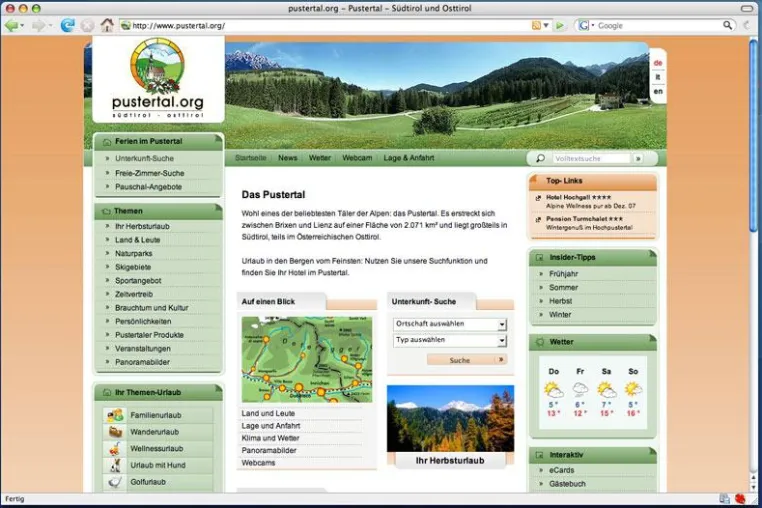The image size is (762, 508).
Task: Click the Golfurlaub icon
Action: click(x=115, y=482)
